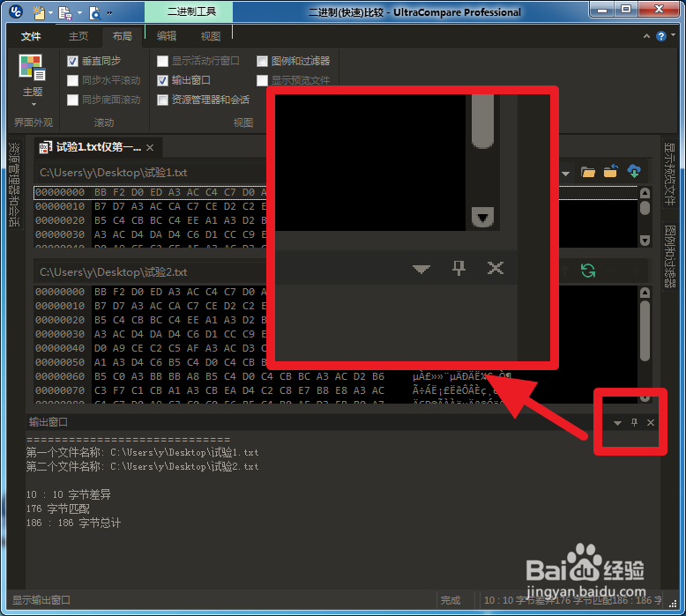Open the first file path history dropdown

point(565,174)
